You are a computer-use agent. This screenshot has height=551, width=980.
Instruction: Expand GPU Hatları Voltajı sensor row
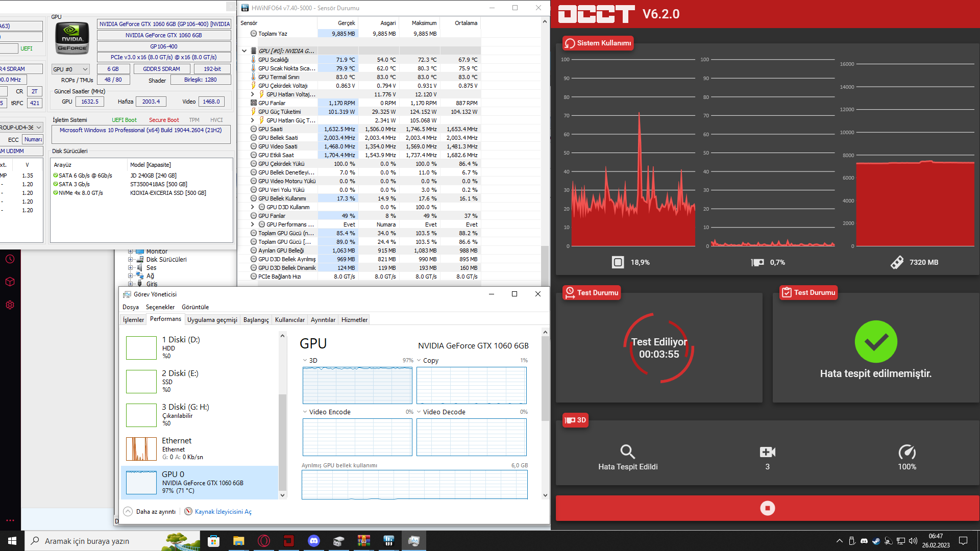point(253,94)
